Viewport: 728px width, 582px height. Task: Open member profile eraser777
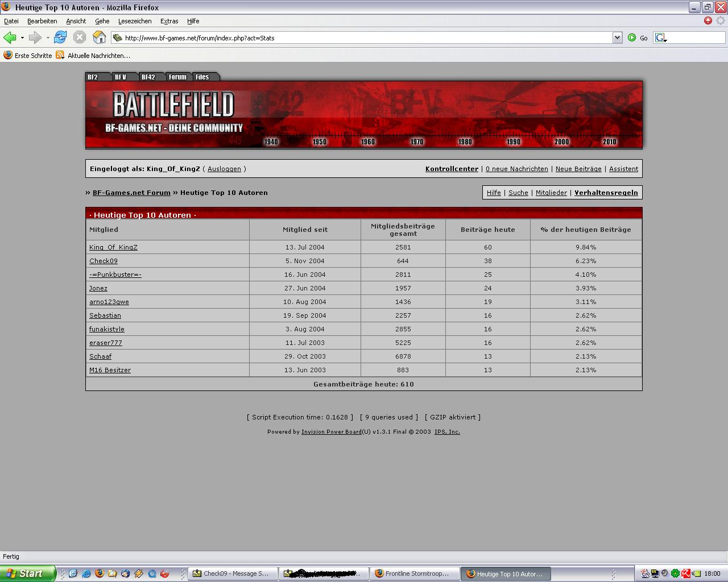(x=106, y=343)
